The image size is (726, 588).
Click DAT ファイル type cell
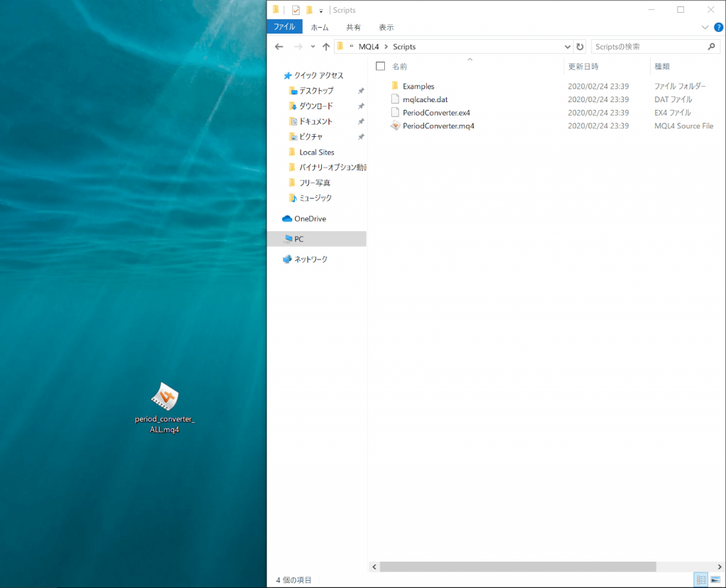point(674,99)
